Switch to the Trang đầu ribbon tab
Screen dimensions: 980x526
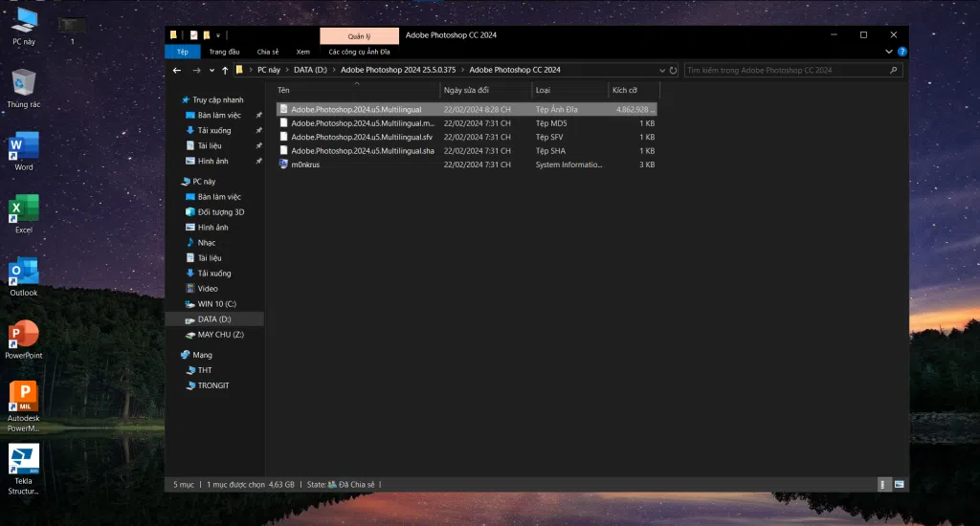224,52
